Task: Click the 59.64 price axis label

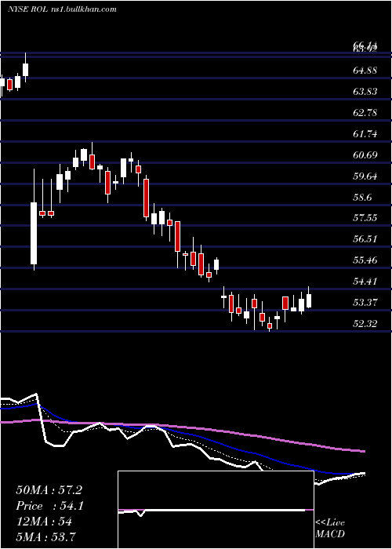Action: click(365, 176)
